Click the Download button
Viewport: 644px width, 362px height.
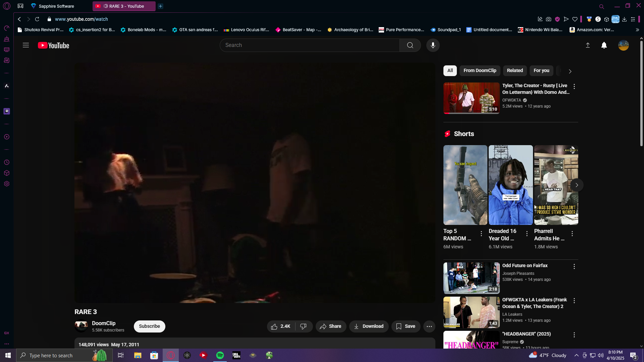[x=369, y=326]
